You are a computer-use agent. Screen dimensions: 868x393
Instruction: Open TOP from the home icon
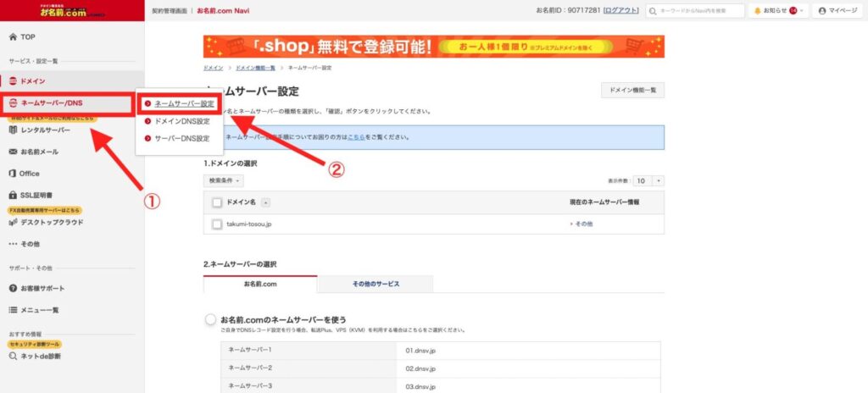point(14,37)
